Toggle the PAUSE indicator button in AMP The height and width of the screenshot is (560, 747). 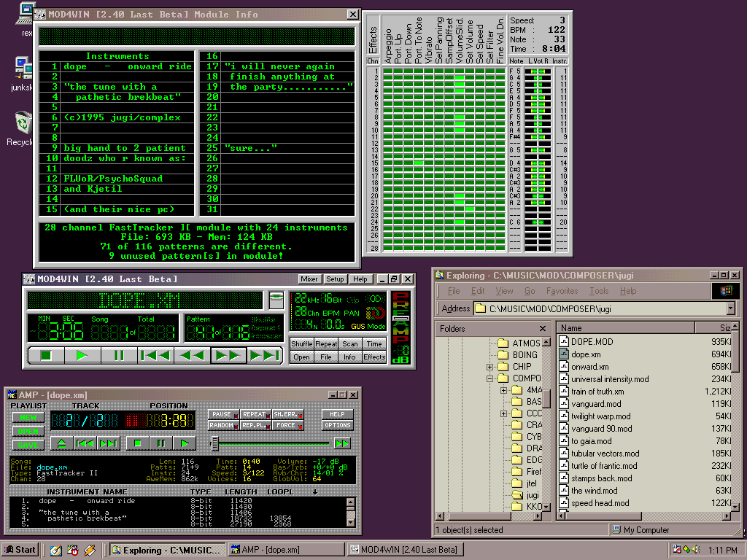click(223, 414)
